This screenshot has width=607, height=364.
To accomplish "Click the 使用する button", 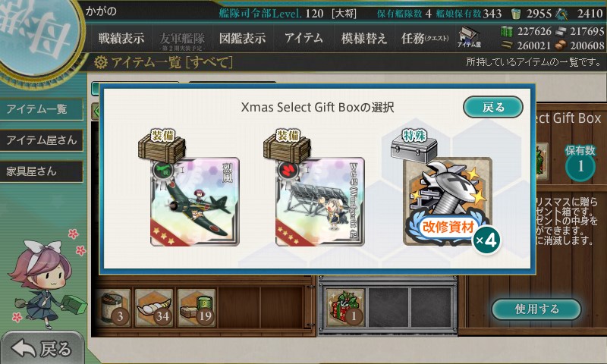I will [536, 309].
